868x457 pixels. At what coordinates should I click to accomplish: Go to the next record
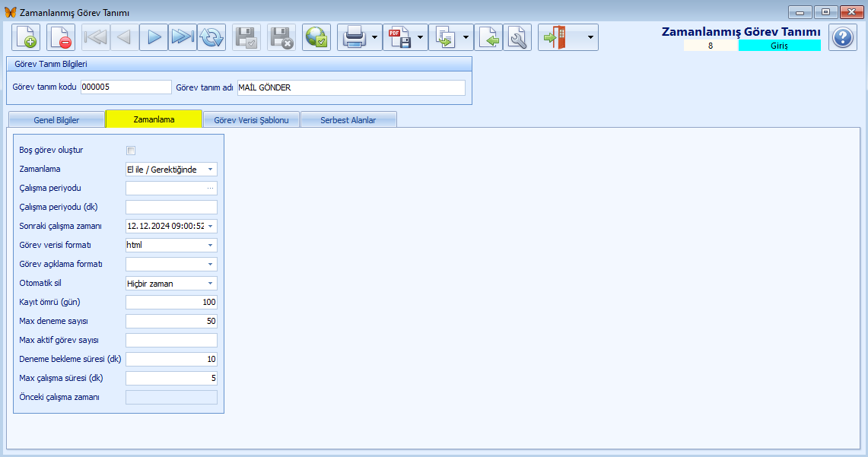pos(154,37)
